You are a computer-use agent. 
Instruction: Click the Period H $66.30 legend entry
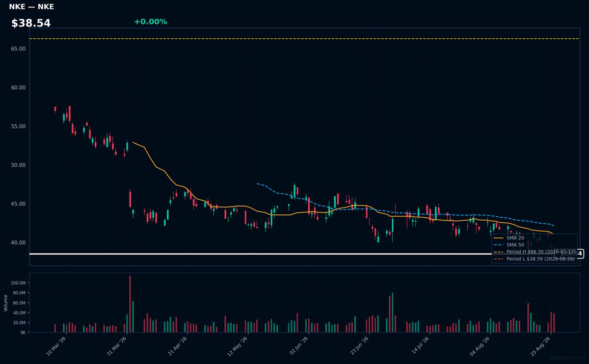point(534,252)
